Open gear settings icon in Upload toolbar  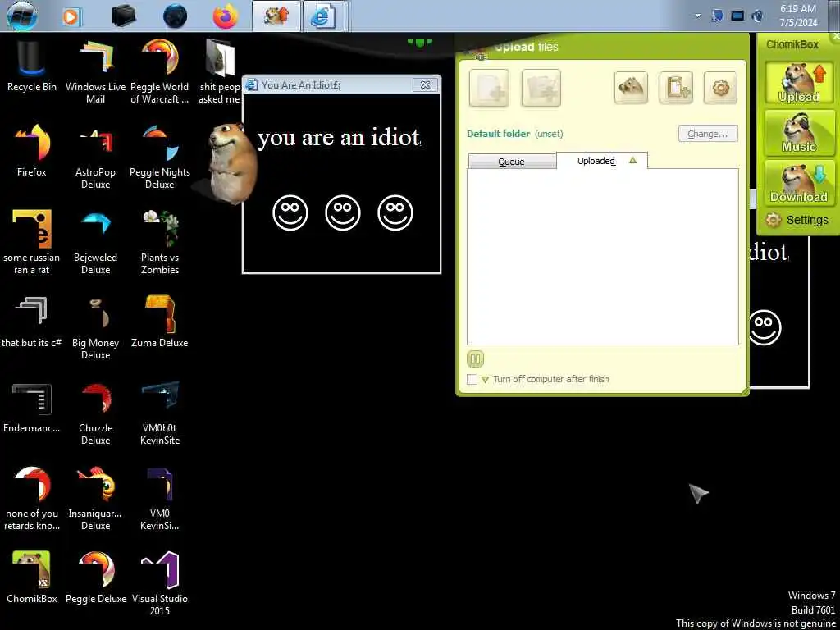[720, 87]
